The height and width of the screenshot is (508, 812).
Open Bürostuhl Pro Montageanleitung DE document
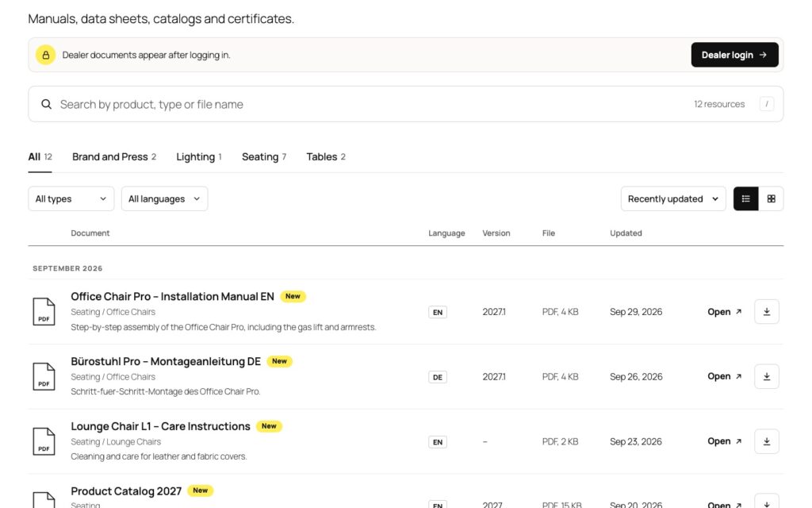725,376
